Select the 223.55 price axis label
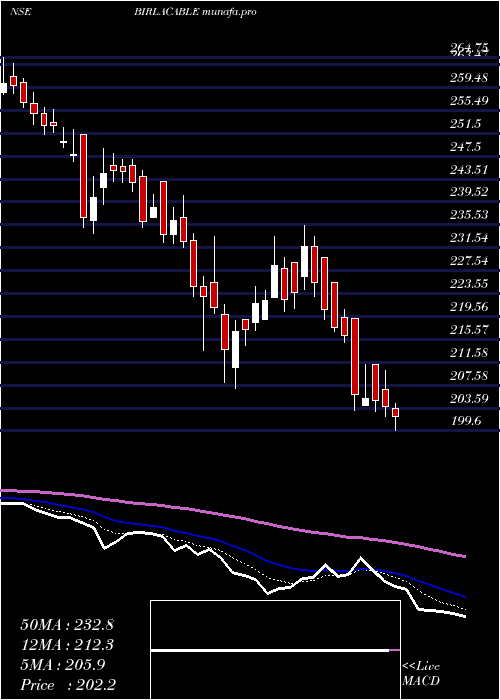The width and height of the screenshot is (500, 700). (x=468, y=284)
